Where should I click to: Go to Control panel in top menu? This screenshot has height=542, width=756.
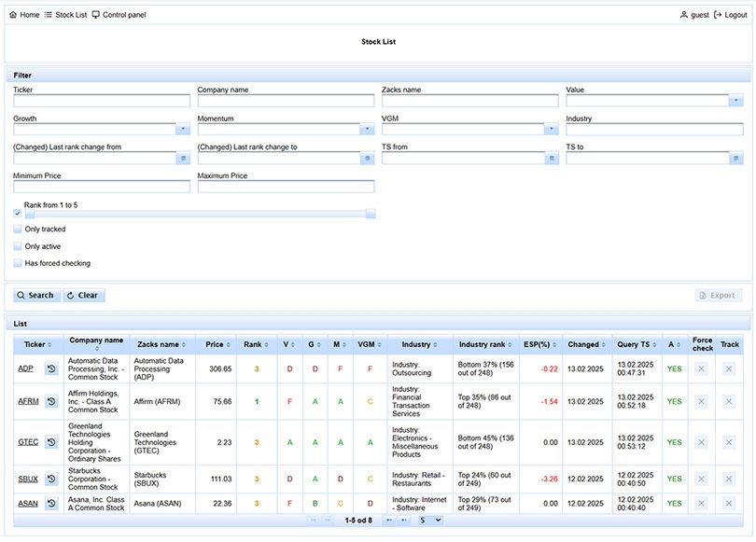119,15
